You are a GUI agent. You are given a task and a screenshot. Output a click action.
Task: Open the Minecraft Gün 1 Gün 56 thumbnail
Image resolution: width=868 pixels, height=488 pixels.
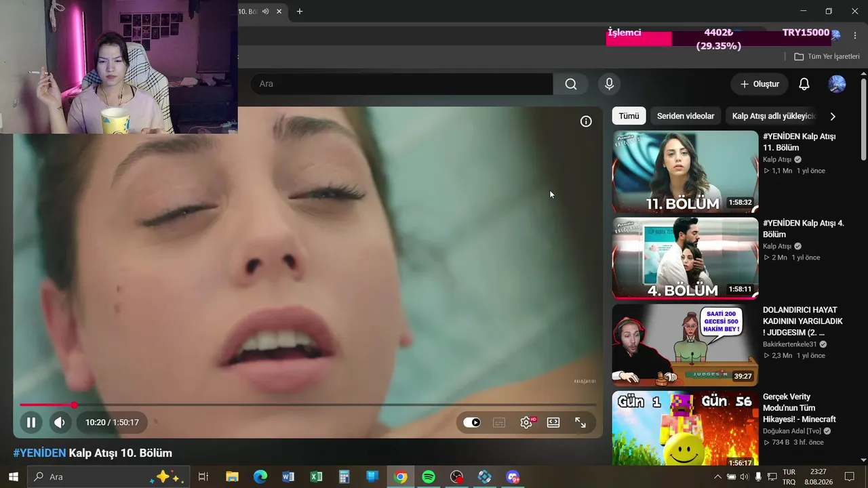685,428
